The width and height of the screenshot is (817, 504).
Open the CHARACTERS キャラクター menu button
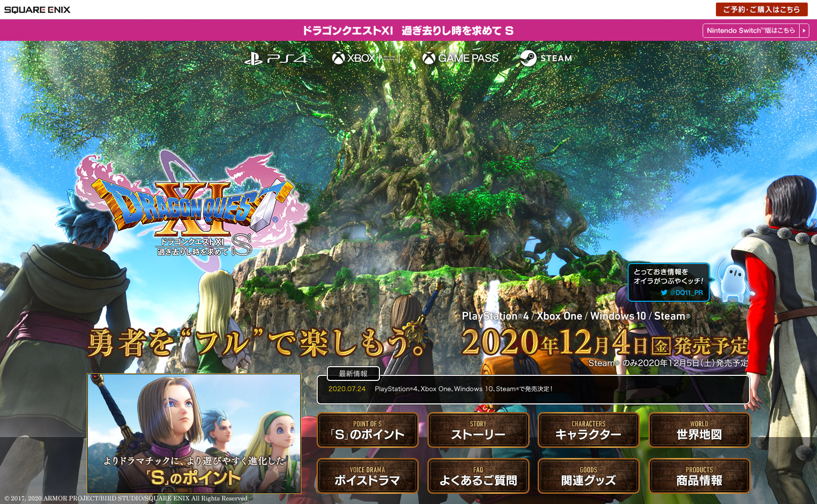tap(589, 430)
